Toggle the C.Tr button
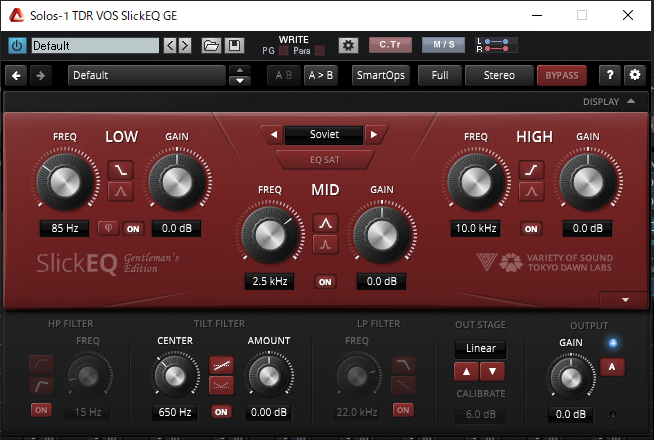 pyautogui.click(x=390, y=45)
